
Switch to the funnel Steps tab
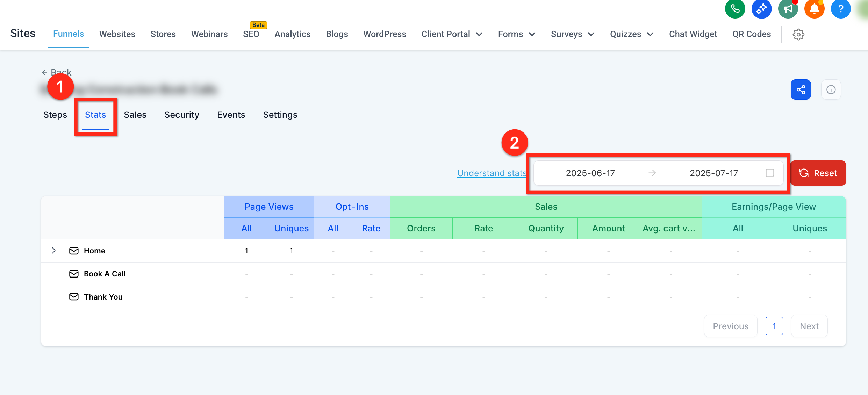(x=55, y=115)
